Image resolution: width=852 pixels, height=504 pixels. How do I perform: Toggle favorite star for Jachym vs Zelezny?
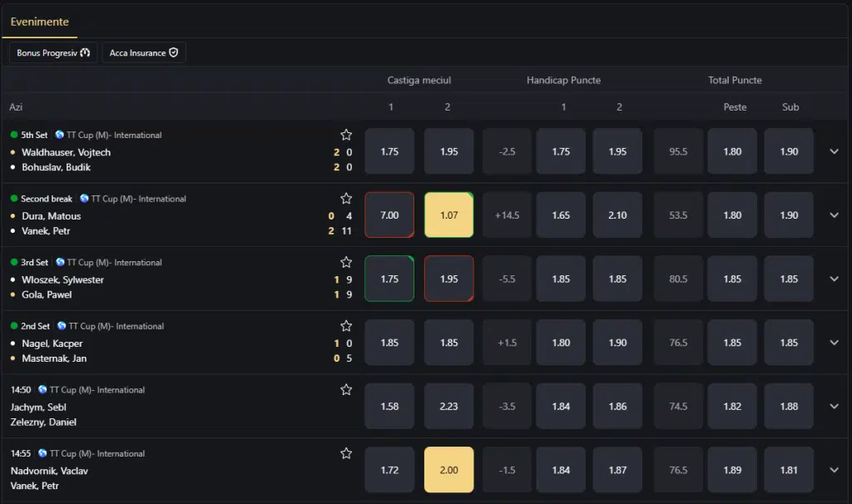(x=346, y=389)
